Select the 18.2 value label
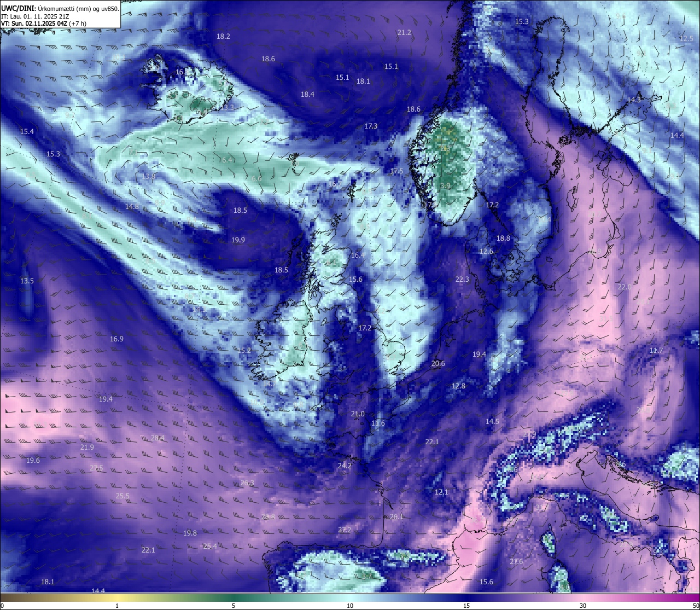Image resolution: width=700 pixels, height=610 pixels. coord(223,36)
